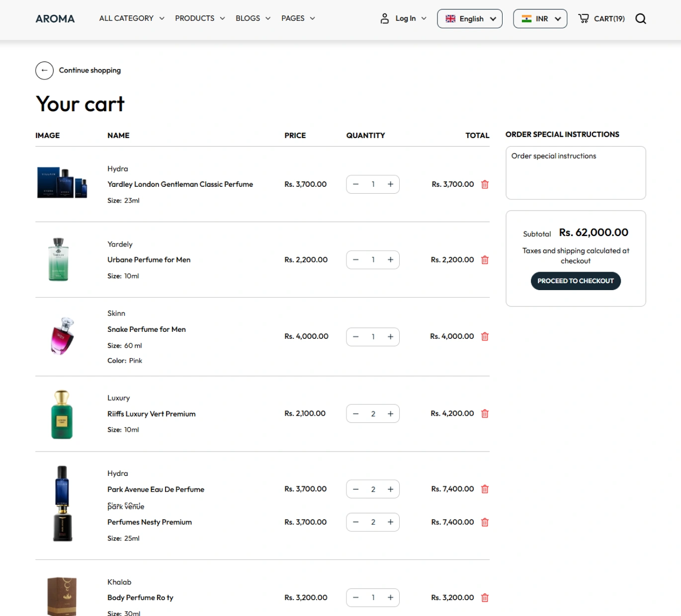Delete Body Perfume Ro ty item
The image size is (681, 616).
click(485, 598)
